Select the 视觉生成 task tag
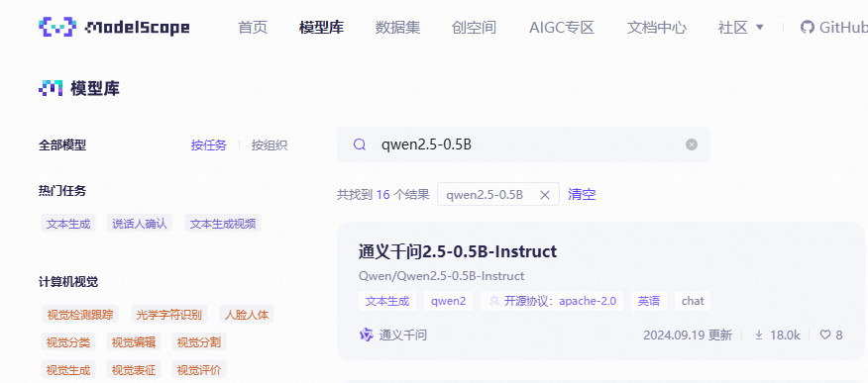Screen dimensions: 868x383 tap(68, 370)
